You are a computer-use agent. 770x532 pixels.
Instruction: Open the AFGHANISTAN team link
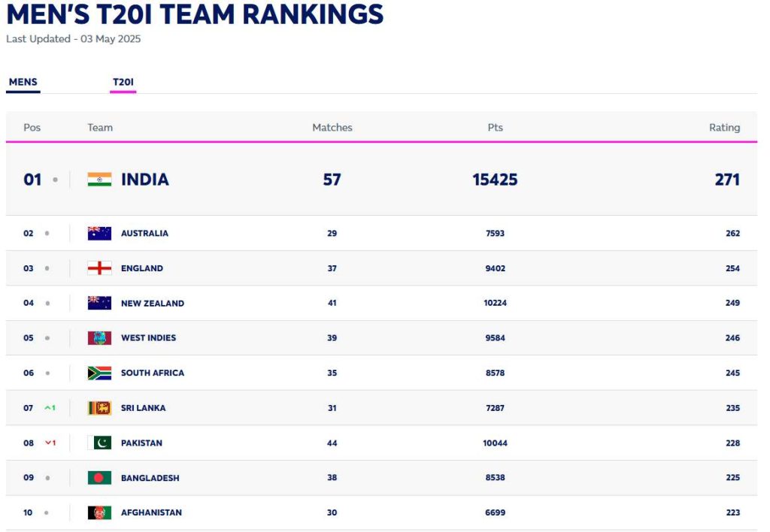(151, 512)
